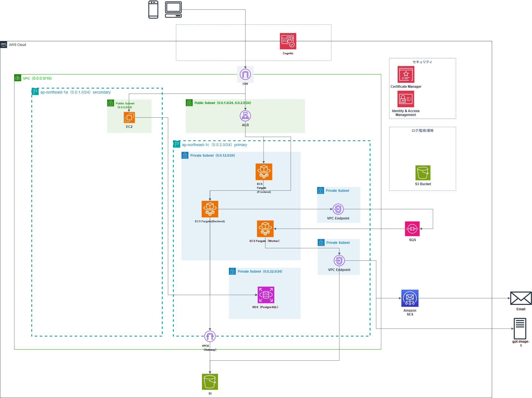Select the desktop computer client icon
Screen dimensions: 532x398
(x=173, y=10)
